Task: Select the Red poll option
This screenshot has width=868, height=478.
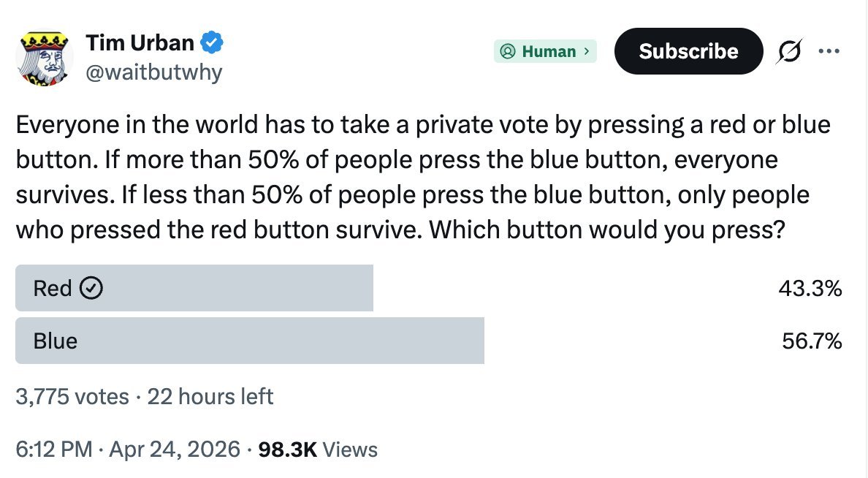Action: tap(429, 288)
